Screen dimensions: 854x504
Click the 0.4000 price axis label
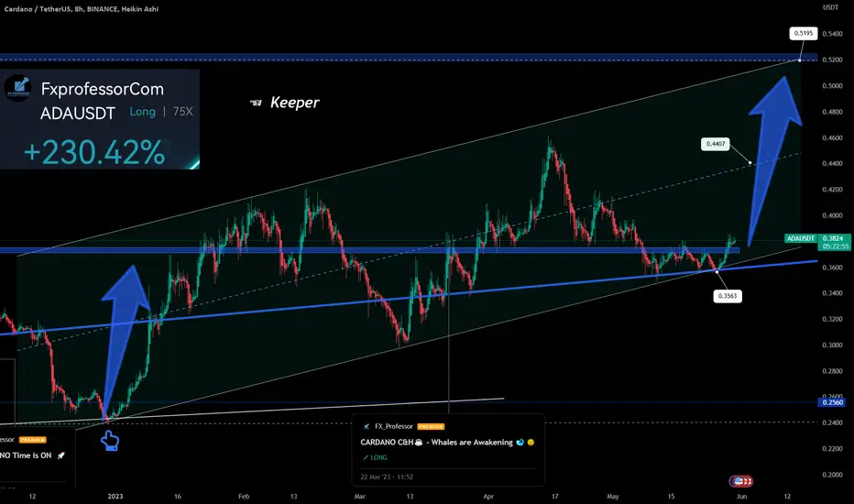(x=832, y=215)
